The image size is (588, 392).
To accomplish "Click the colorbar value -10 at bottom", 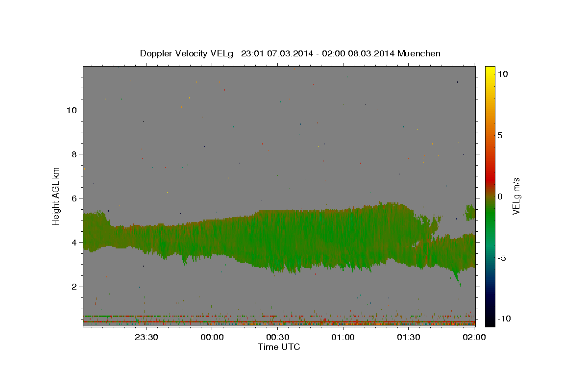I will (504, 318).
